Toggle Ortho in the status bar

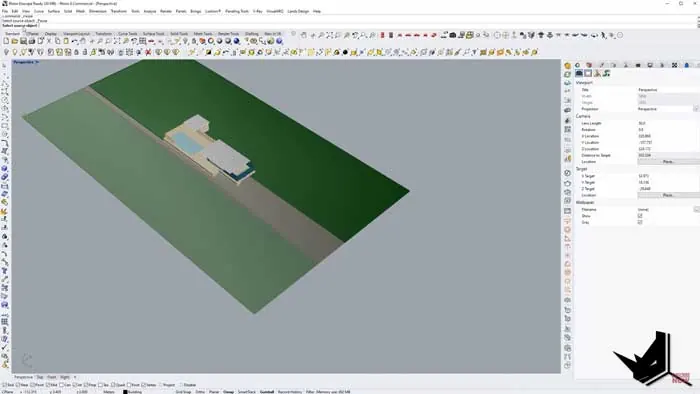(x=200, y=392)
